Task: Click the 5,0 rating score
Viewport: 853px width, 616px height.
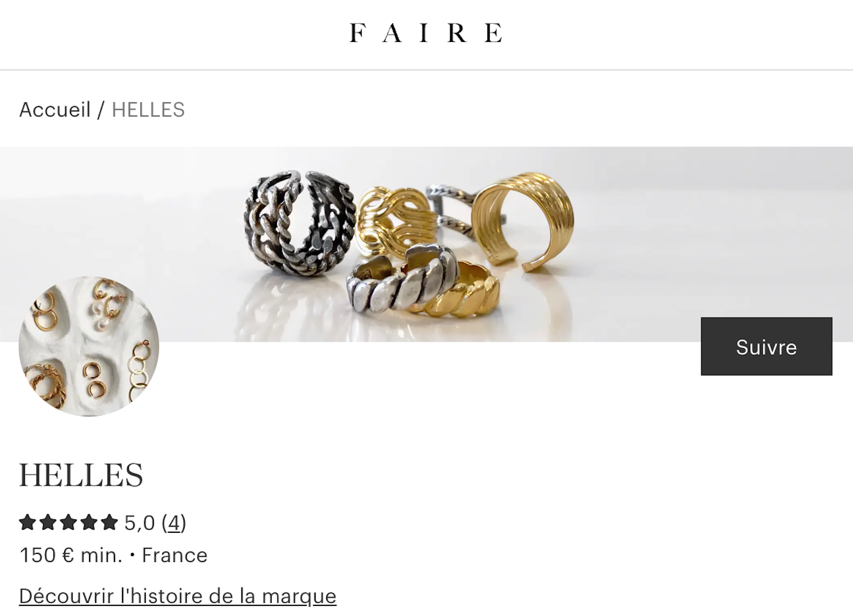Action: [140, 523]
